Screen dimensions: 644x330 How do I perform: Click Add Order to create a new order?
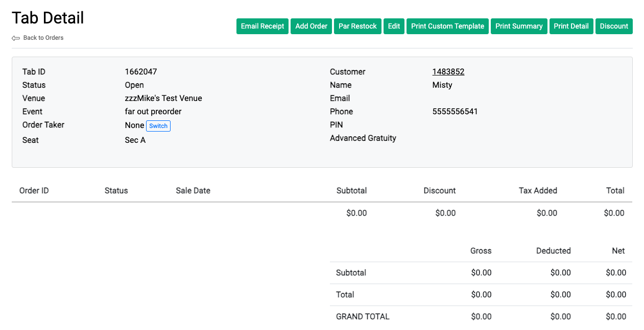tap(311, 26)
